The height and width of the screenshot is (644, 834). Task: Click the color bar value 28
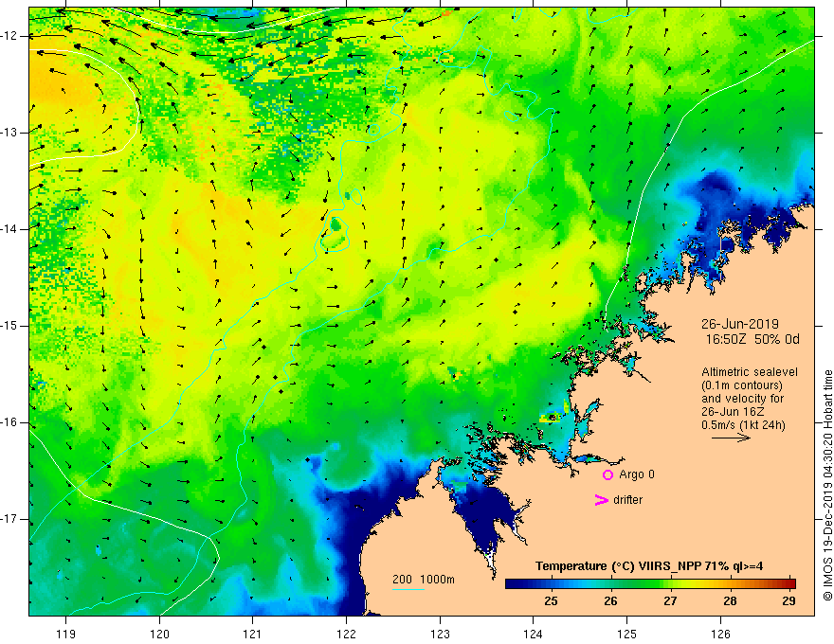coord(730,601)
